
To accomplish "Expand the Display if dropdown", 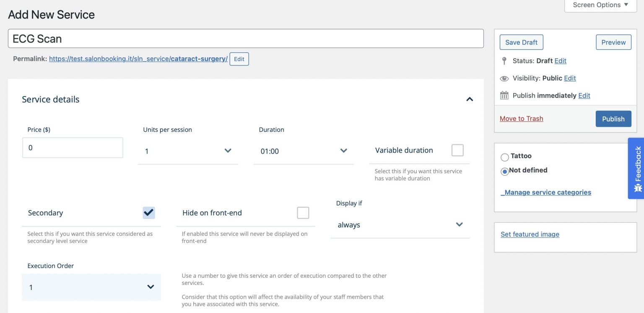I will (400, 225).
